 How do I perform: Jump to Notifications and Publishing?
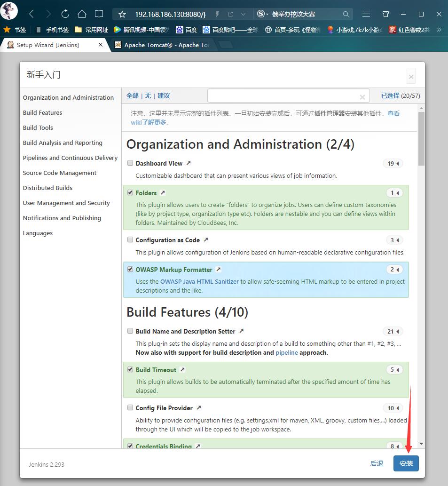pos(62,218)
